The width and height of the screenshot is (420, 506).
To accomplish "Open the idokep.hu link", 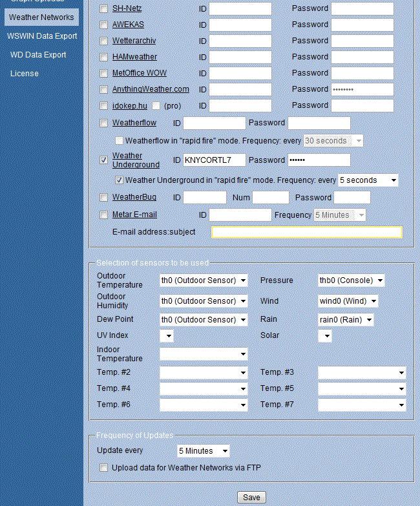I will [130, 106].
